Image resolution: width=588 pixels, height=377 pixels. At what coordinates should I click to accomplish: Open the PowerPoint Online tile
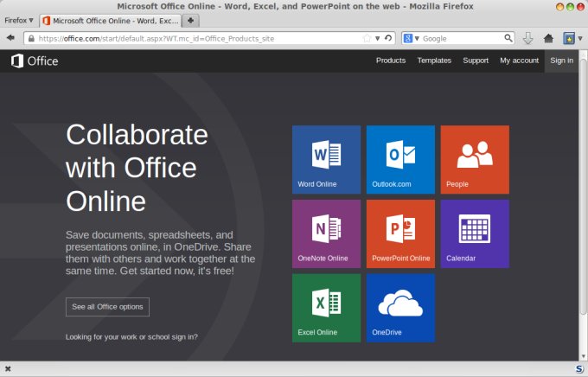click(400, 233)
